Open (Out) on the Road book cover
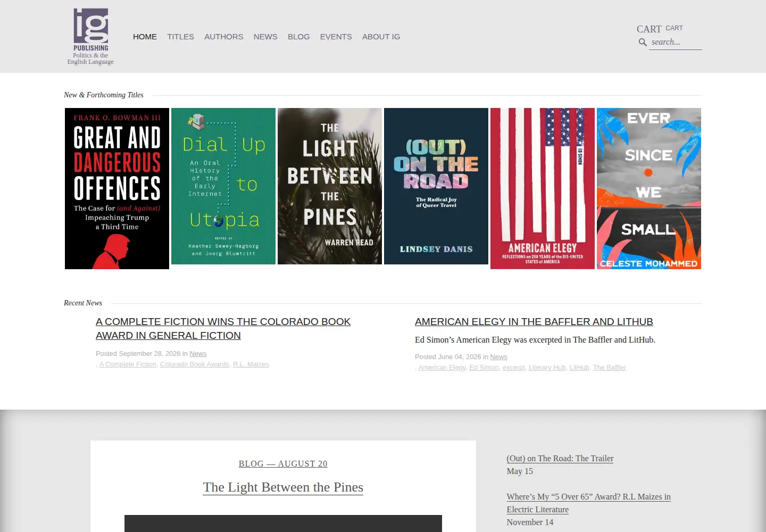Image resolution: width=766 pixels, height=532 pixels. coord(436,186)
